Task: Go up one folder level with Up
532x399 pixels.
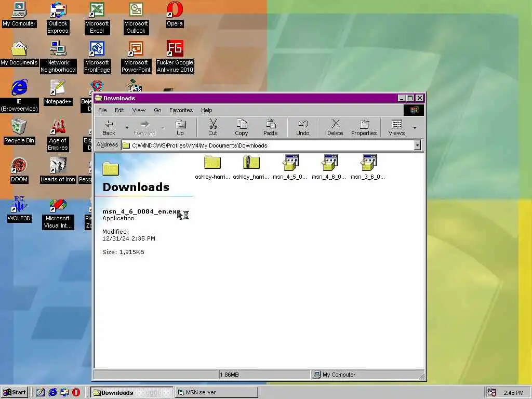Action: [180, 128]
